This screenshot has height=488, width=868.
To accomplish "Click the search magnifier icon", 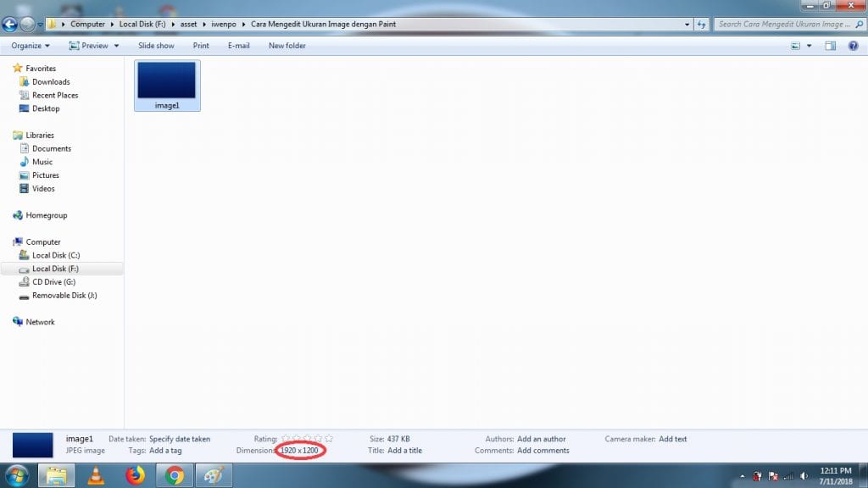I will [x=859, y=25].
